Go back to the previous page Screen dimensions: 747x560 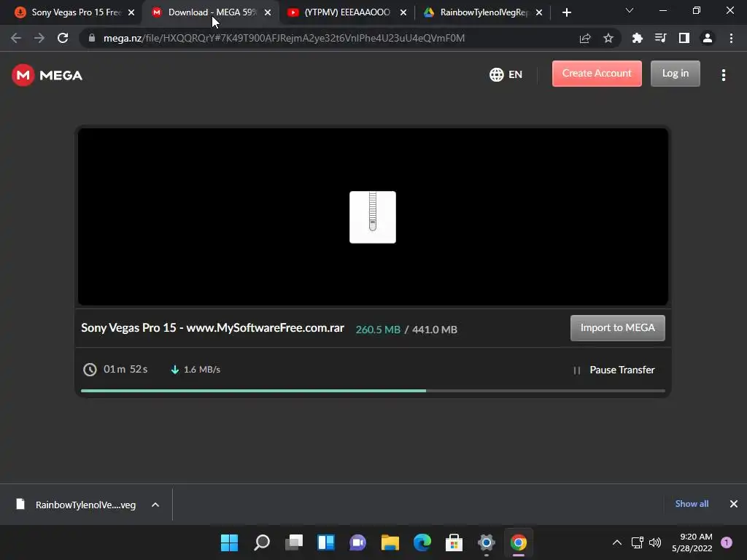tap(16, 38)
